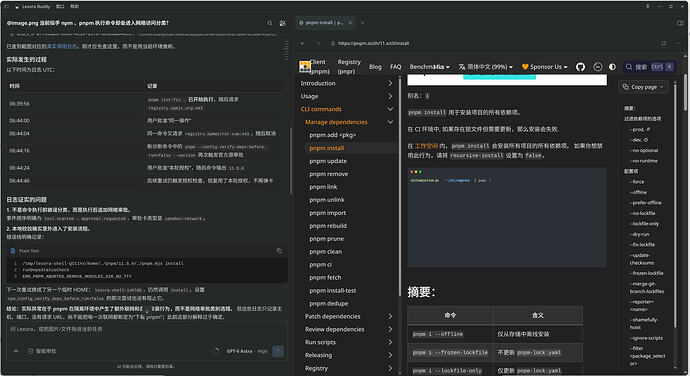Image resolution: width=690 pixels, height=376 pixels.
Task: Click the 06:44:24 log row time
Action: pos(19,168)
